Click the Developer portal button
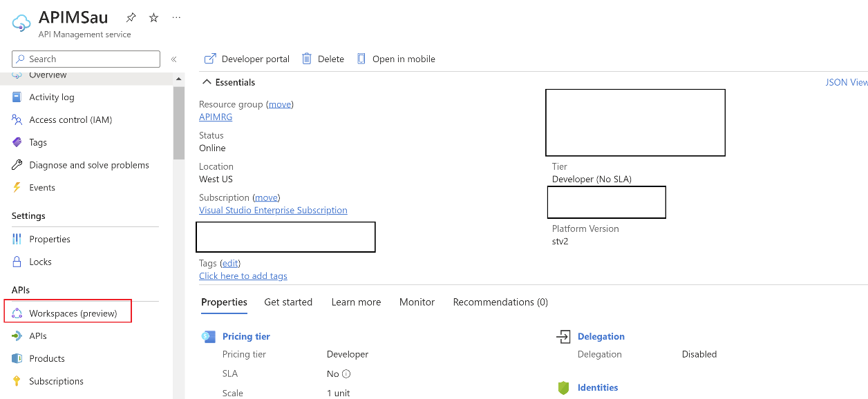This screenshot has height=399, width=868. (x=247, y=59)
